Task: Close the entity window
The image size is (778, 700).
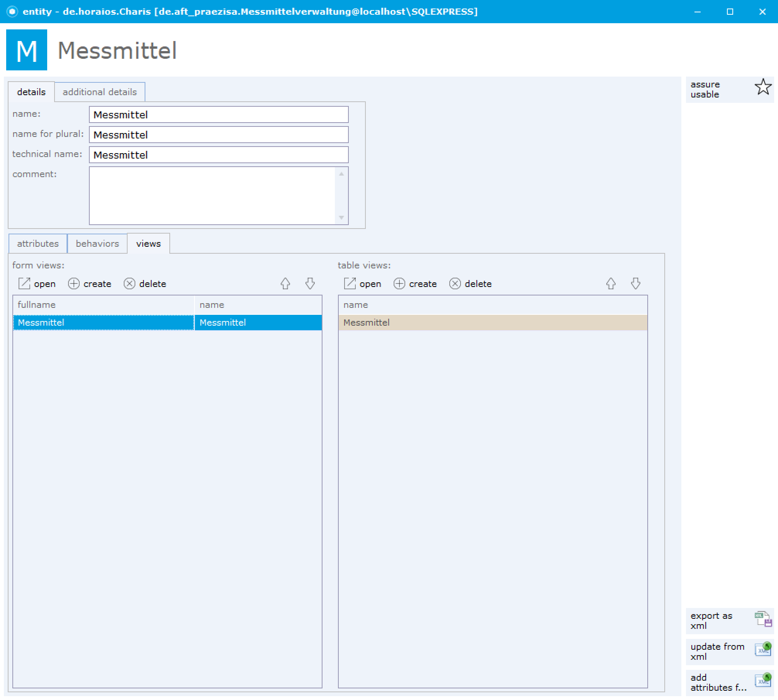Action: pos(763,12)
